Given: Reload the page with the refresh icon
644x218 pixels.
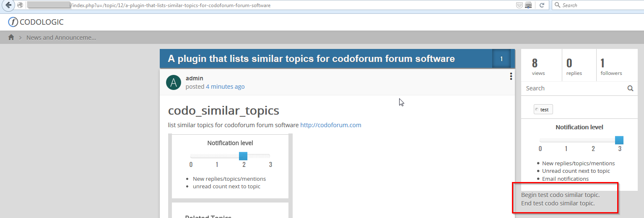Looking at the screenshot, I should [542, 5].
